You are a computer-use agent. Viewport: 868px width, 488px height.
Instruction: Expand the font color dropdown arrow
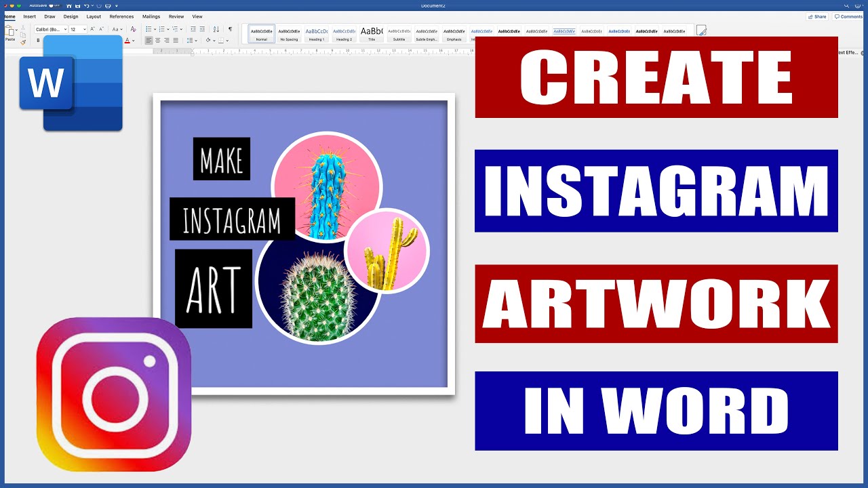pyautogui.click(x=133, y=41)
